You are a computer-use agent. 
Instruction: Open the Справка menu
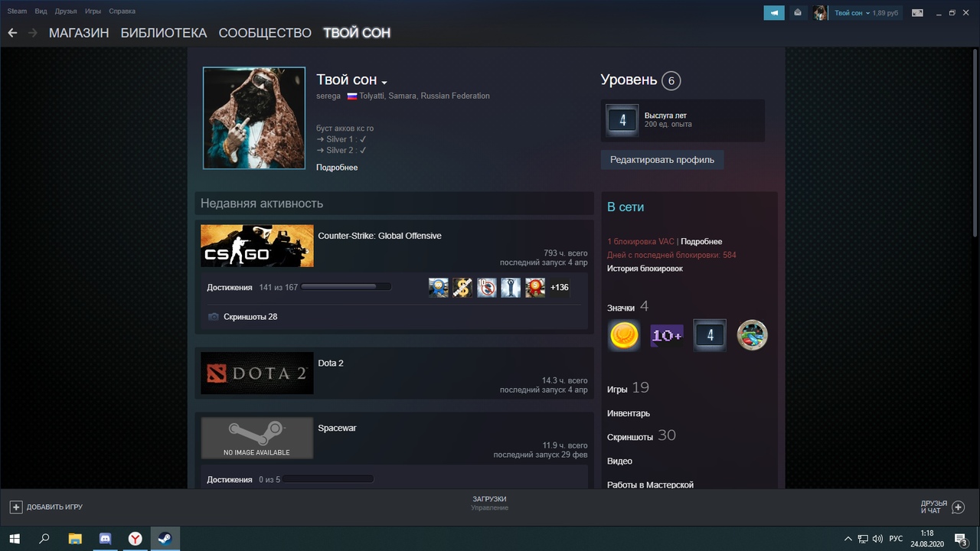122,11
